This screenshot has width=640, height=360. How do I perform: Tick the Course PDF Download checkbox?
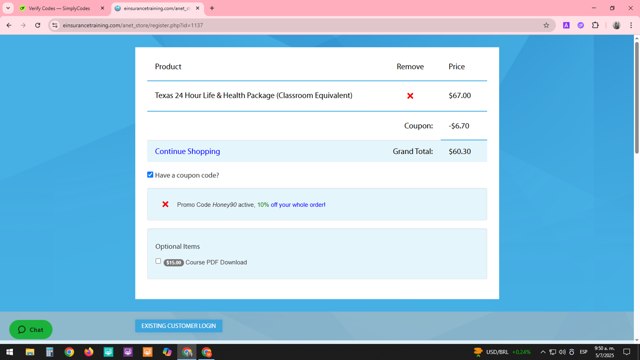pos(158,261)
